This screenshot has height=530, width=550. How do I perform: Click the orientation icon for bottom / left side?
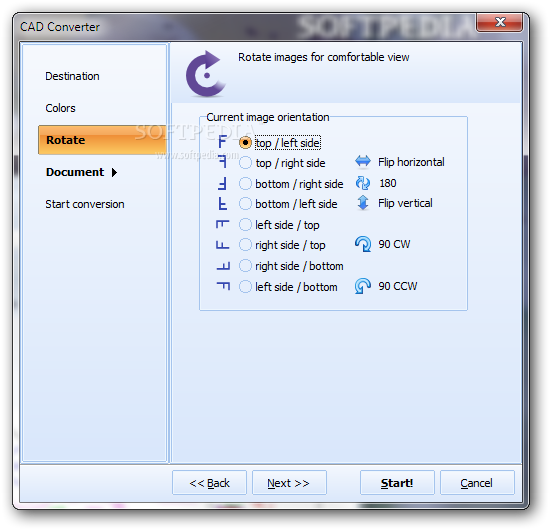click(x=222, y=204)
